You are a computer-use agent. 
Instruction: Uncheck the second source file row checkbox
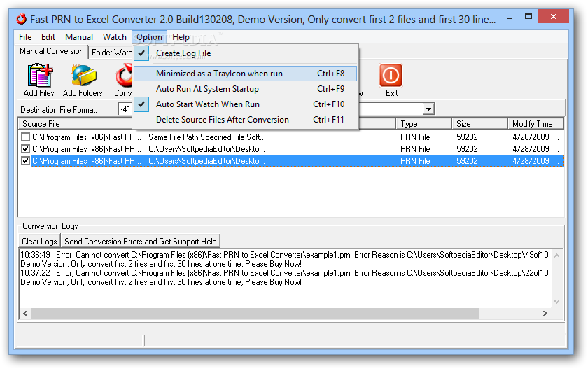(25, 149)
